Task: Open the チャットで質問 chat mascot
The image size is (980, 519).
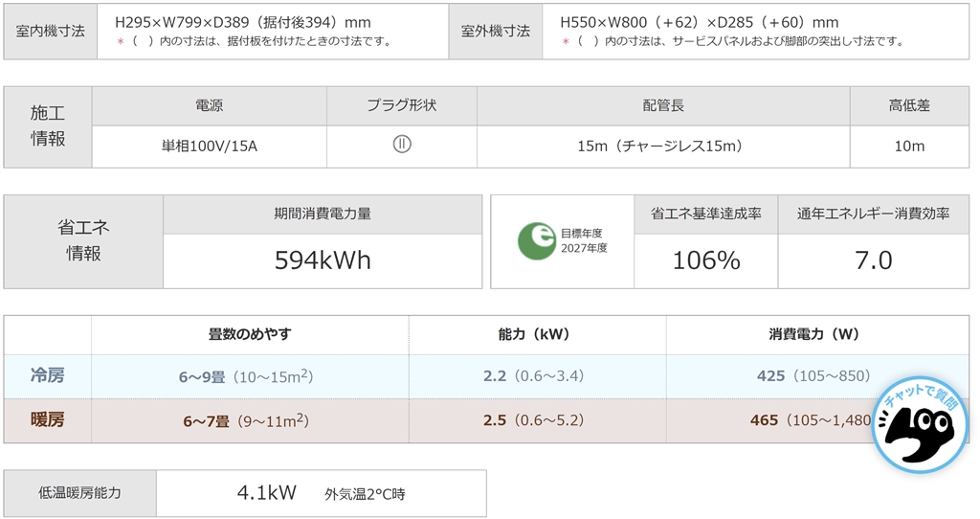Action: (x=920, y=426)
